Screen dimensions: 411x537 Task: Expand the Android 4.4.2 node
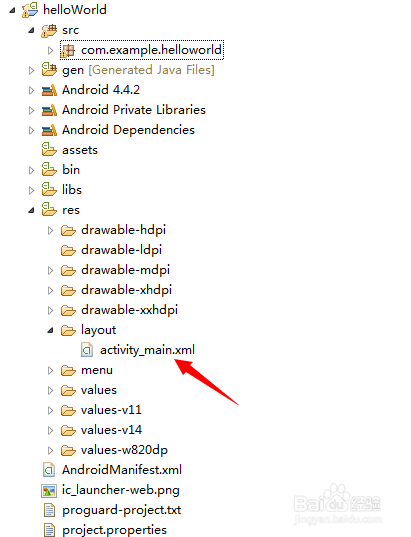tap(32, 90)
